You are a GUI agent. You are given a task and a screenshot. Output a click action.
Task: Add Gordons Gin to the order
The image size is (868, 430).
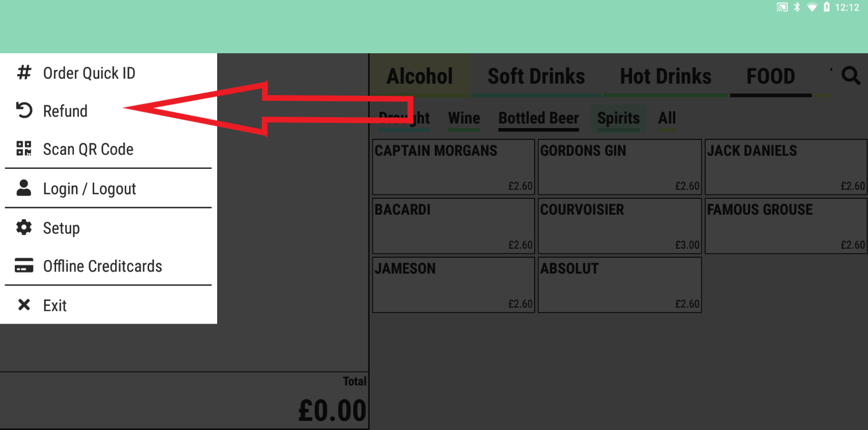(x=620, y=167)
